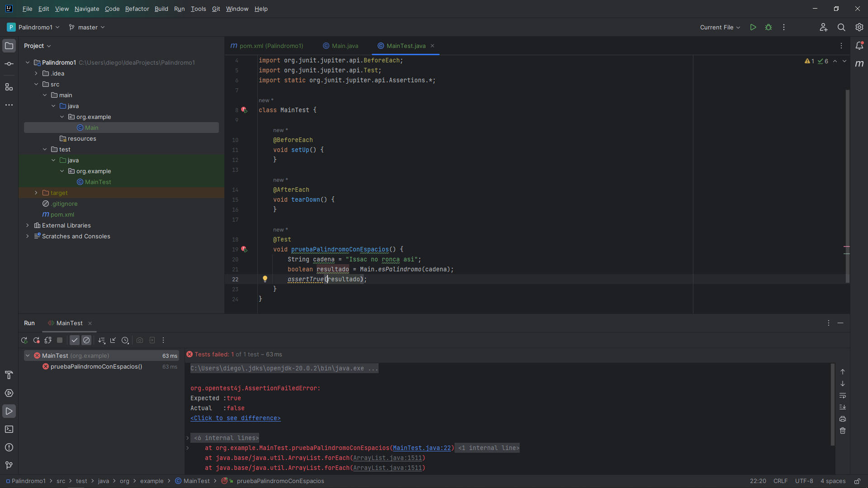Open the Current File run configuration dropdown
This screenshot has height=488, width=868.
(x=719, y=27)
